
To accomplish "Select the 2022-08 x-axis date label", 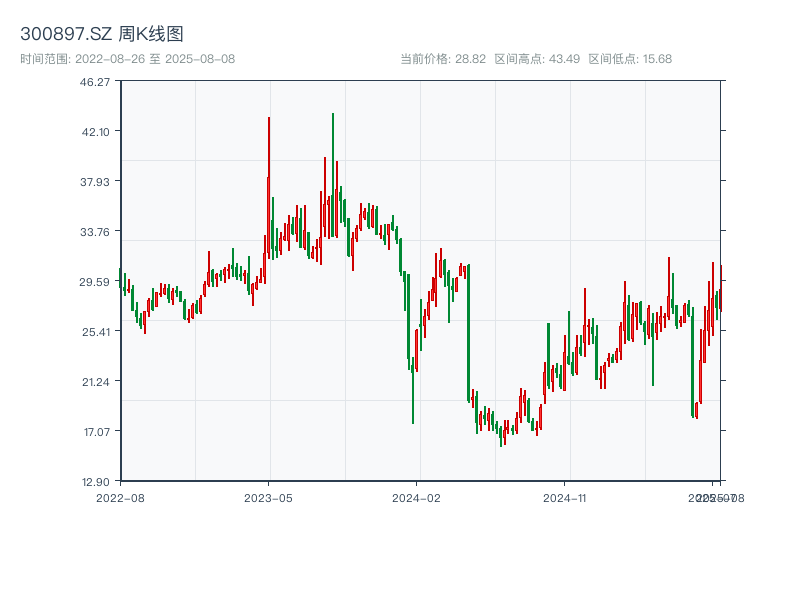I will tap(120, 497).
